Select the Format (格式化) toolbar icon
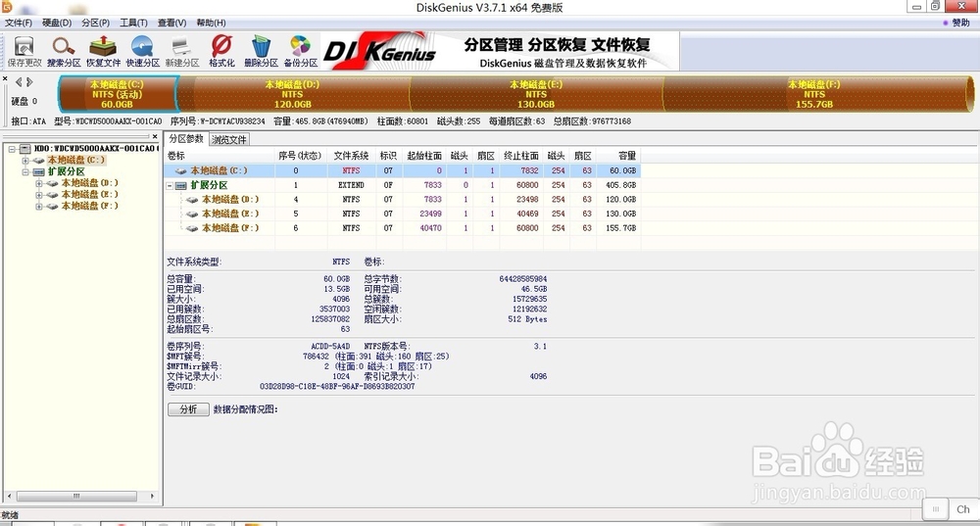Image resolution: width=980 pixels, height=526 pixels. pyautogui.click(x=221, y=51)
